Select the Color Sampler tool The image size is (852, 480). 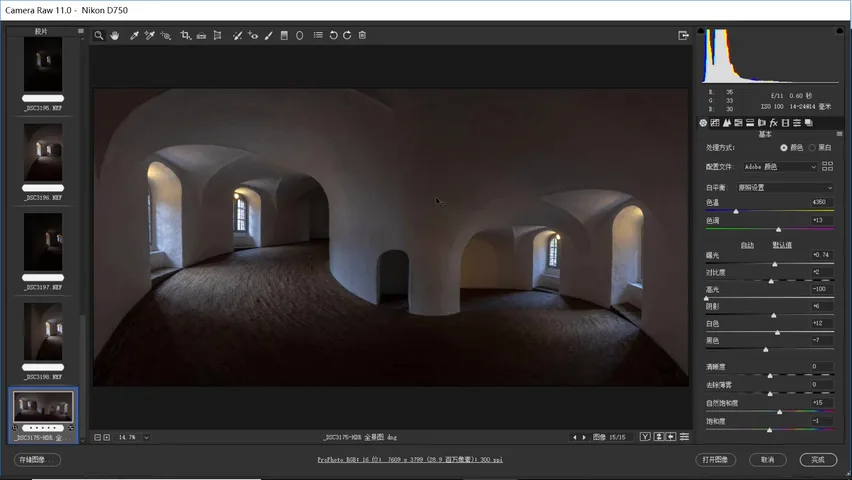149,35
